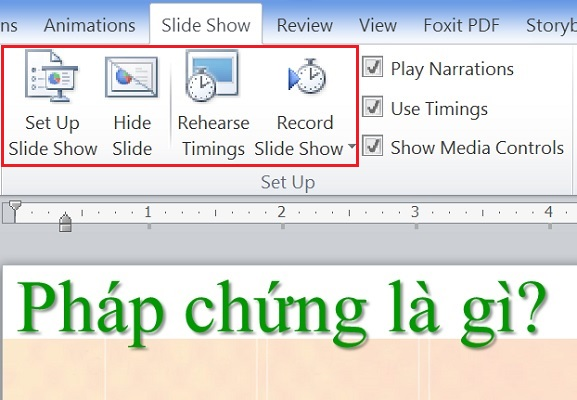Screen dimensions: 577x400
Task: Click the Hide Slide icon
Action: coord(132,77)
